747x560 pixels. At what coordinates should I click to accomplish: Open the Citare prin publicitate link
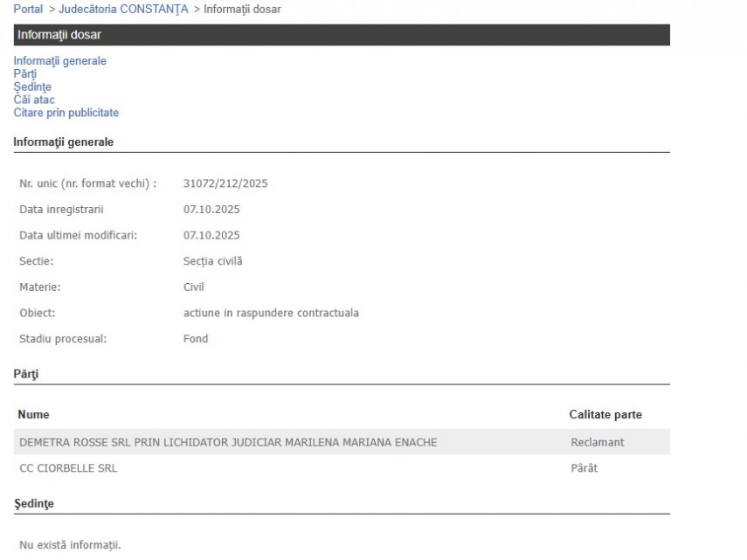tap(66, 113)
